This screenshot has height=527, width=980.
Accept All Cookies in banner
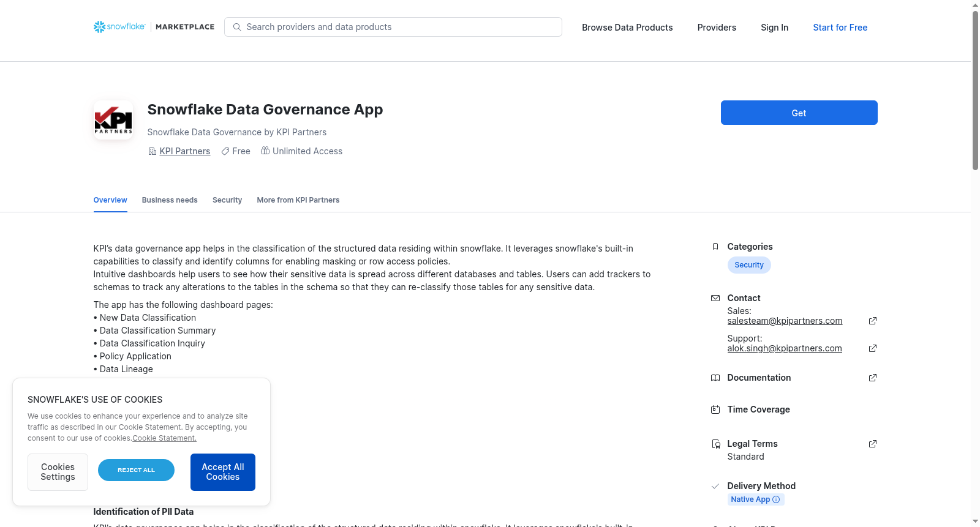coord(223,472)
